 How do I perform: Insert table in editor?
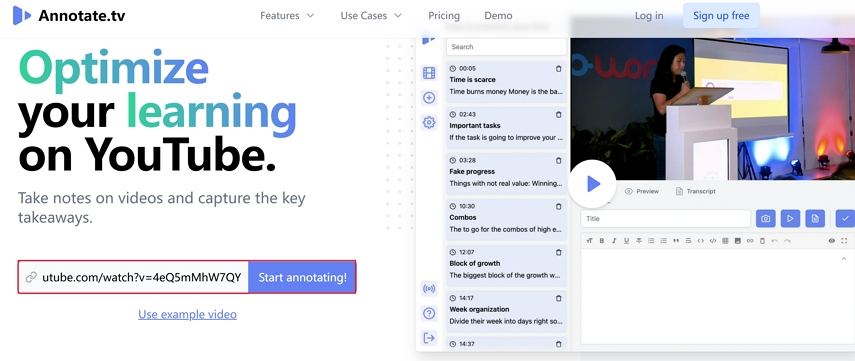[x=725, y=240]
